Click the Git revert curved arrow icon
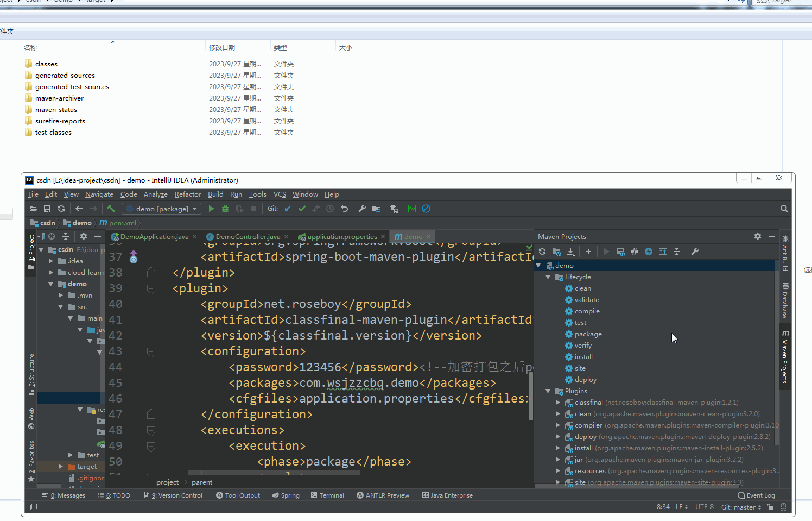The height and width of the screenshot is (521, 812). [x=344, y=209]
